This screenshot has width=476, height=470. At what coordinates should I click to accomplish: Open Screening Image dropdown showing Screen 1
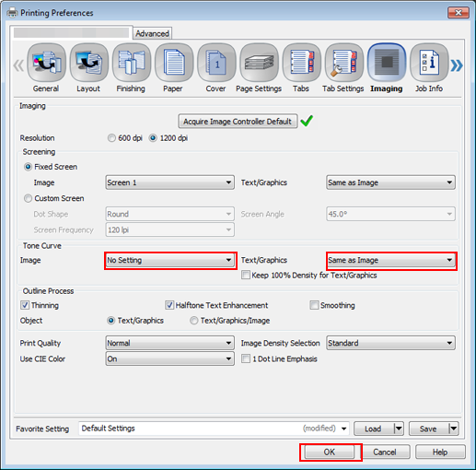[x=170, y=182]
